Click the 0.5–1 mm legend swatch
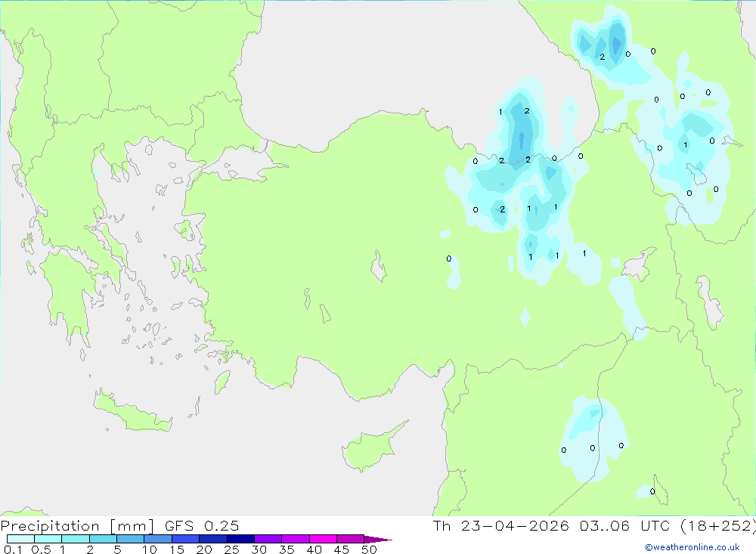The width and height of the screenshot is (756, 554). point(48,539)
